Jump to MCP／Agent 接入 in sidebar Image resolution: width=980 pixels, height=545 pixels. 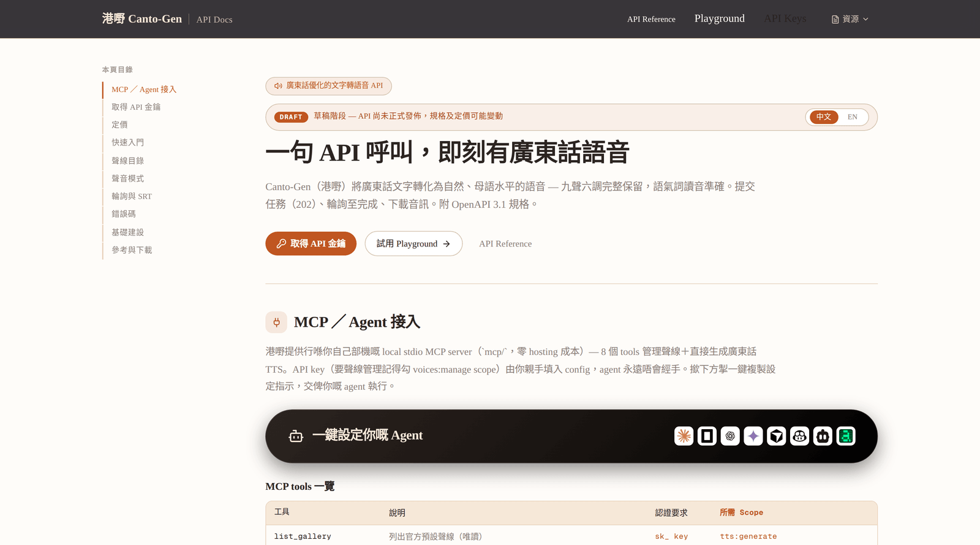coord(144,90)
